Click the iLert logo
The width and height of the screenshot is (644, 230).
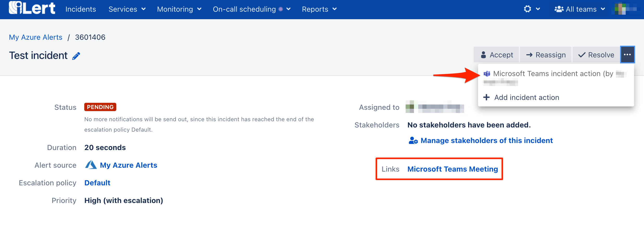tap(32, 8)
